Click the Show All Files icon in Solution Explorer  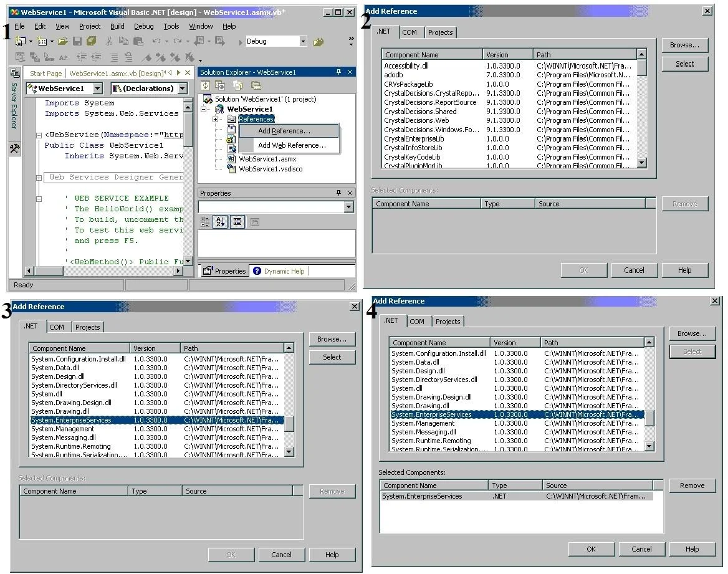(237, 85)
